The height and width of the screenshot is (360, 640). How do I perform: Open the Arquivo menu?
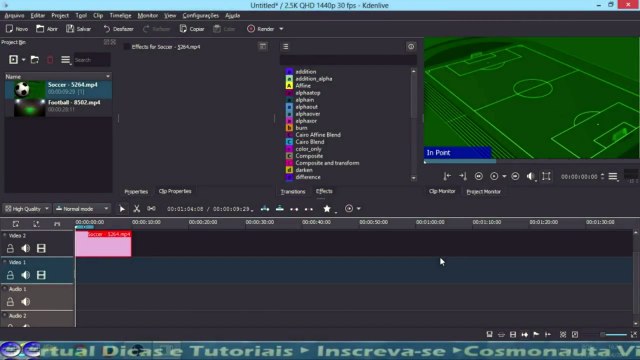point(14,16)
